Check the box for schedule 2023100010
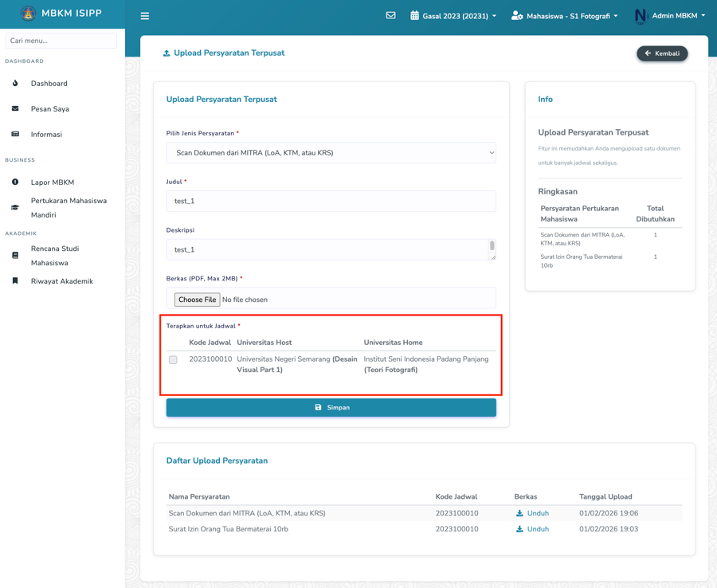The height and width of the screenshot is (588, 717). coord(173,360)
